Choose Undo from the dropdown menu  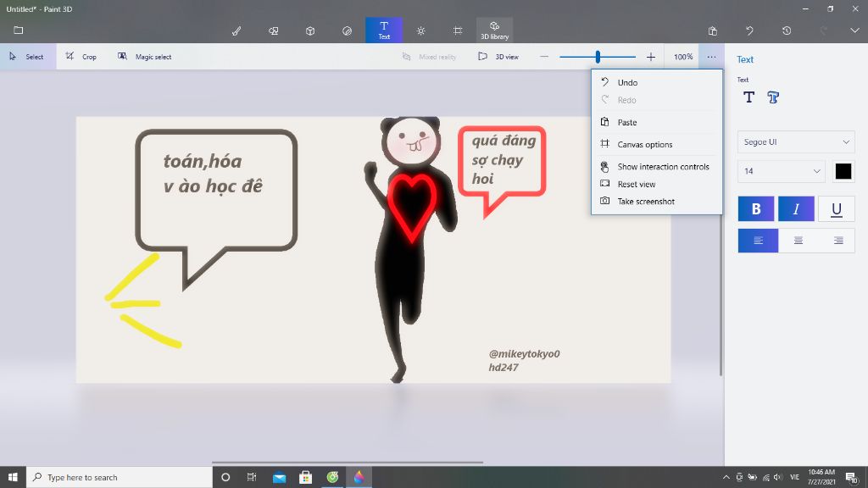(x=657, y=82)
